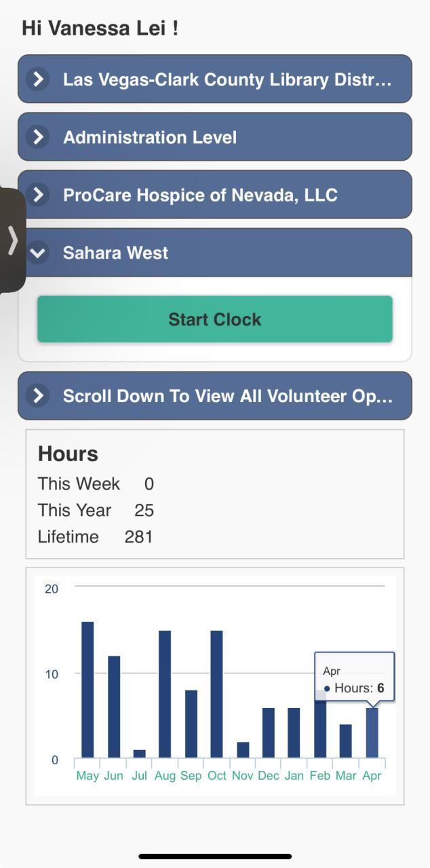Expand ProCare Hospice of Nevada chevron
The height and width of the screenshot is (868, 430).
pyautogui.click(x=39, y=195)
